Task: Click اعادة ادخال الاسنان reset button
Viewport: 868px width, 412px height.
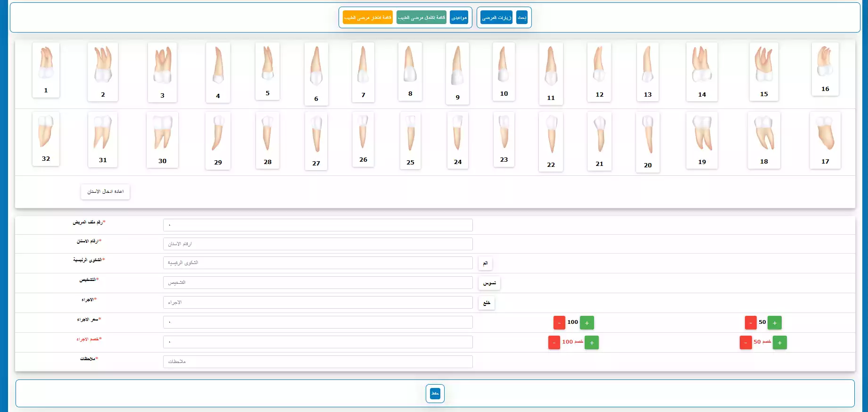Action: [105, 191]
